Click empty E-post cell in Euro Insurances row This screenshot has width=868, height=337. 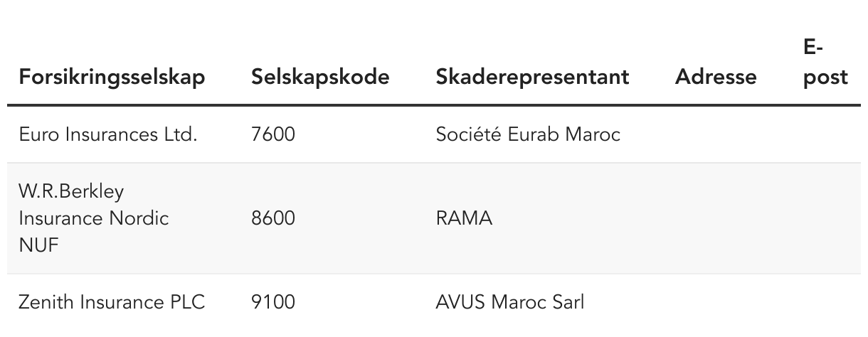[825, 134]
